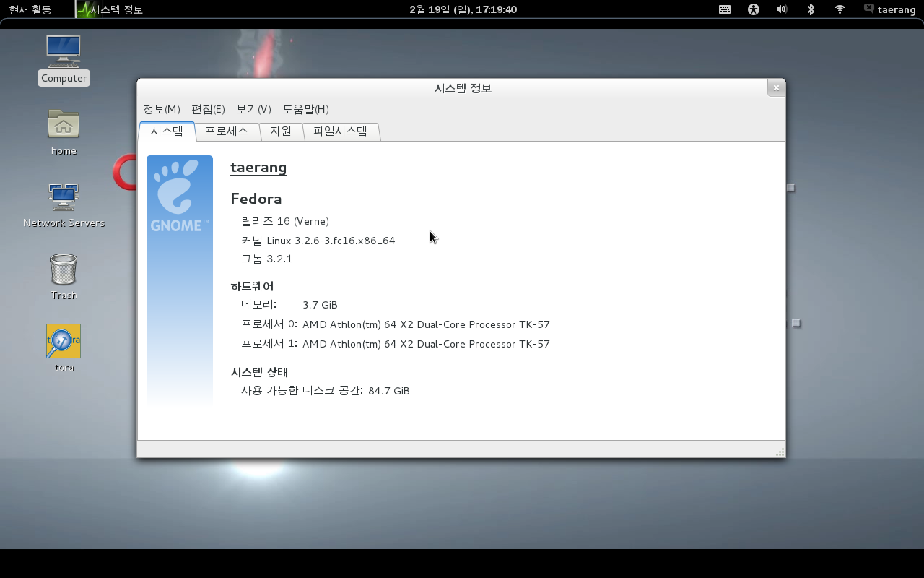Screen dimensions: 924x578
Task: Click the system monitor app icon in top panel
Action: click(87, 9)
